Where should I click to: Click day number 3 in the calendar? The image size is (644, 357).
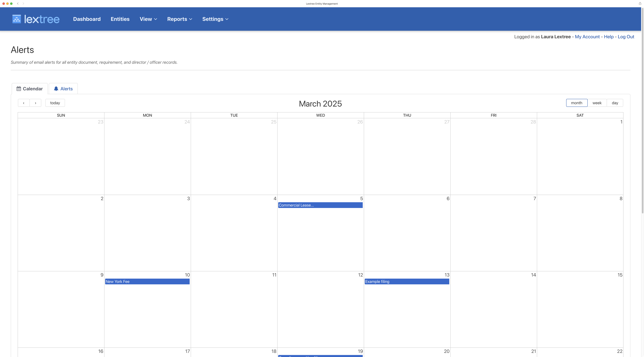tap(189, 199)
